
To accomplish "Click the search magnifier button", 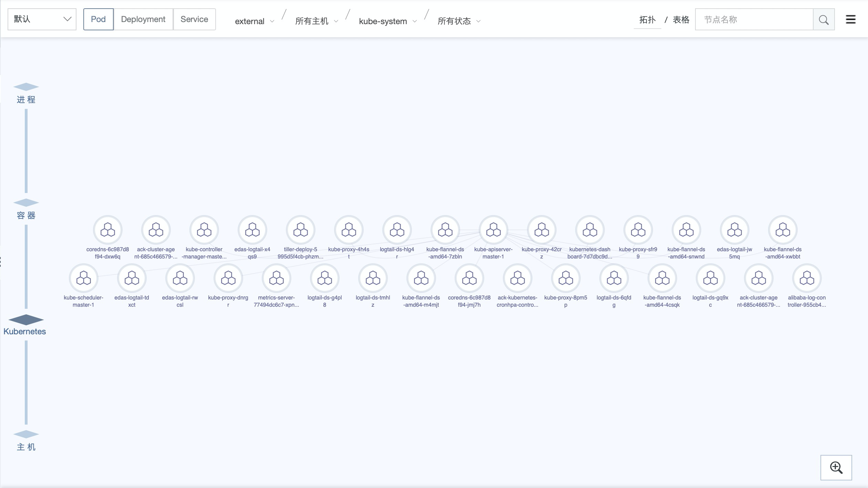I will pyautogui.click(x=824, y=19).
